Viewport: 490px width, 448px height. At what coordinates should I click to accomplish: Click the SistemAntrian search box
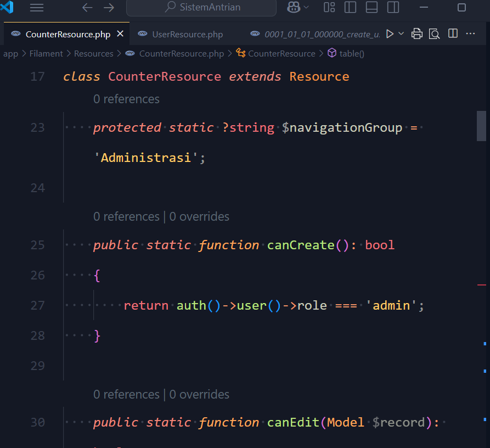(x=202, y=8)
